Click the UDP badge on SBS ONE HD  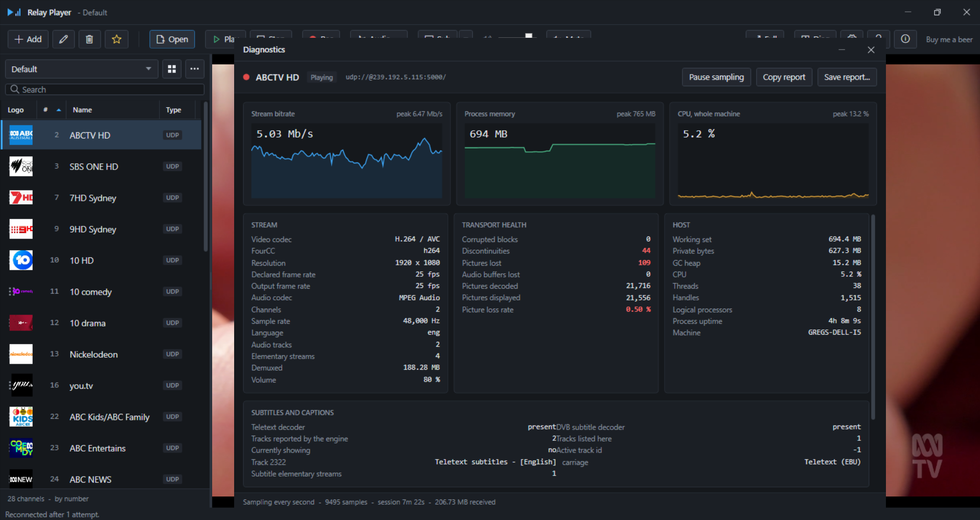pos(173,167)
